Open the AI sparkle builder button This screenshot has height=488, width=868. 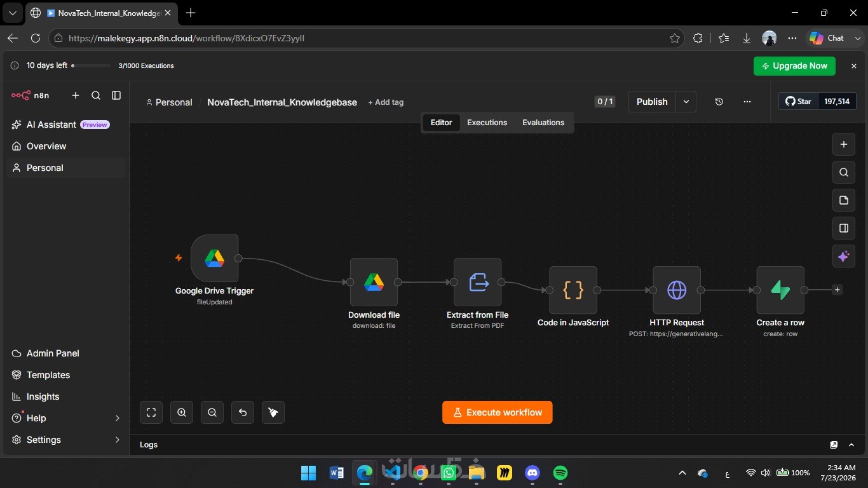844,256
